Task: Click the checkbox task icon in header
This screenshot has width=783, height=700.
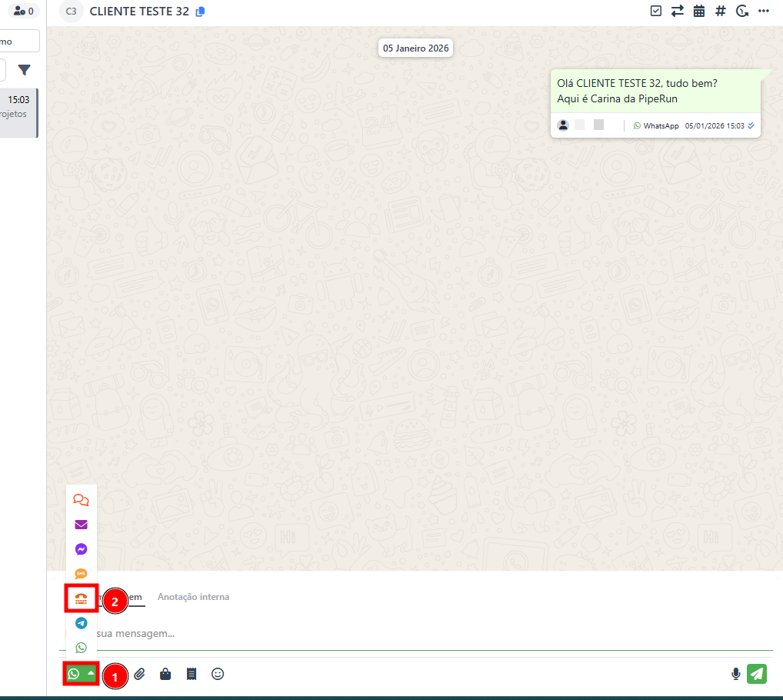Action: coord(656,11)
